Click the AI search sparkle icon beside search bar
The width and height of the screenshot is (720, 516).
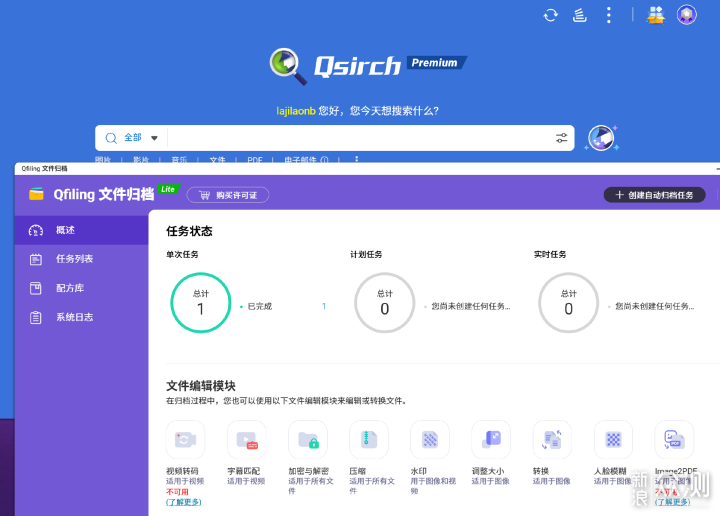click(602, 138)
